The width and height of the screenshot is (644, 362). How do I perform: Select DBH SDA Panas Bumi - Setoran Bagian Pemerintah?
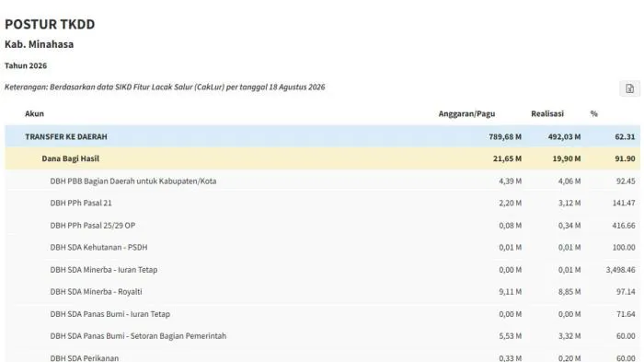click(138, 335)
